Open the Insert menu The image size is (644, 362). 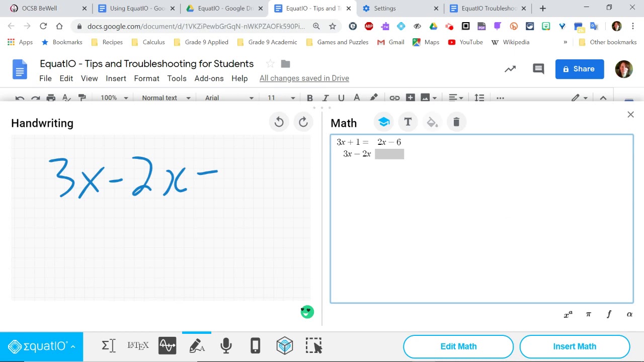click(116, 78)
